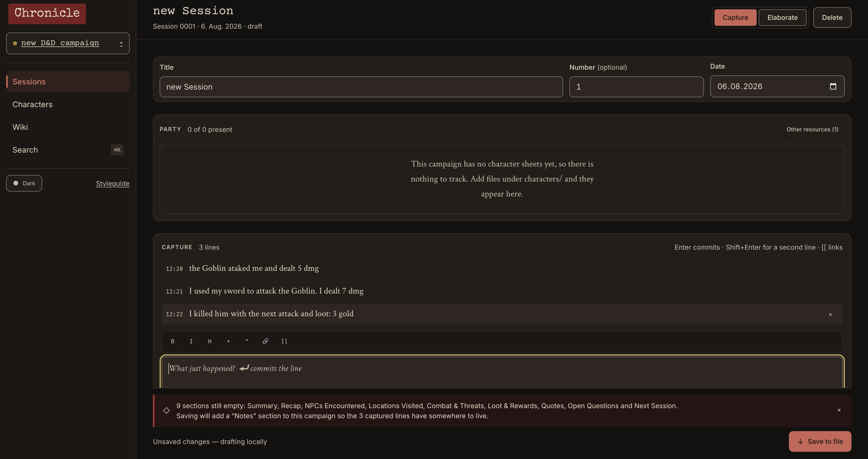Screen dimensions: 868x459
Task: Toggle the Dark theme switch
Action: pos(24,183)
